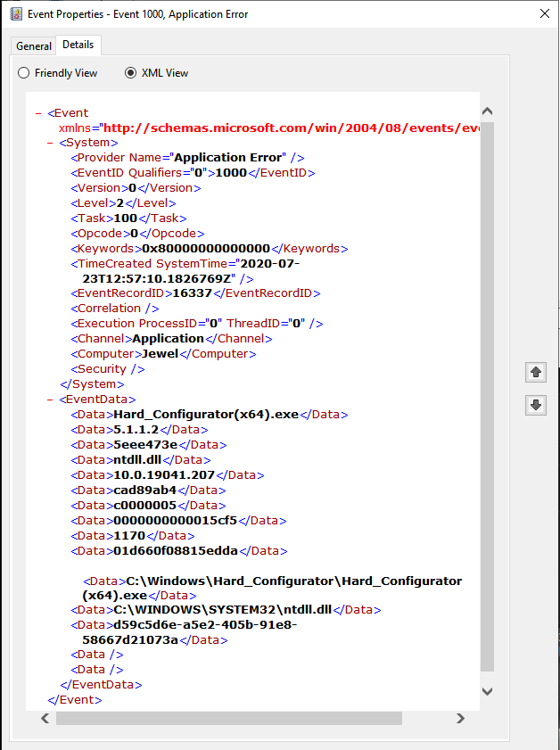Viewport: 560px width, 750px height.
Task: Click the Level value 2 line
Action: (x=123, y=203)
